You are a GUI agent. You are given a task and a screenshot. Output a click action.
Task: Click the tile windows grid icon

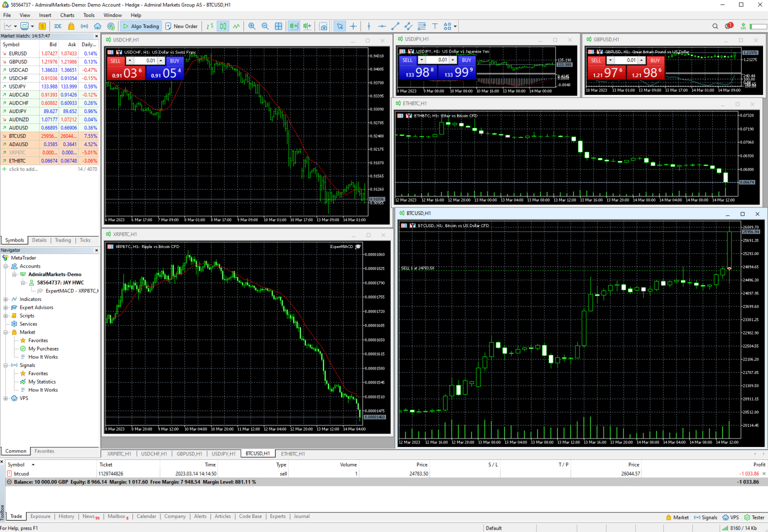click(278, 26)
